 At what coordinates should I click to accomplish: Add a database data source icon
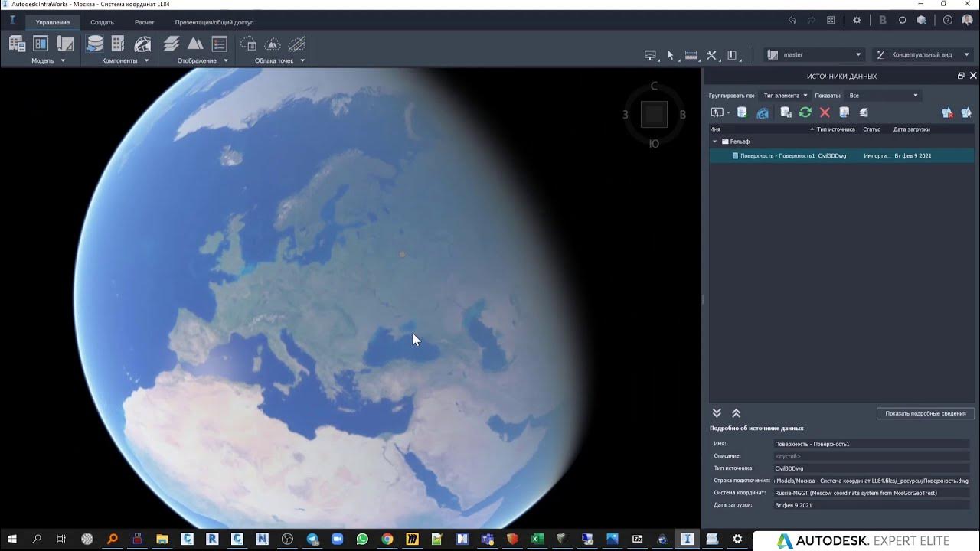click(742, 112)
